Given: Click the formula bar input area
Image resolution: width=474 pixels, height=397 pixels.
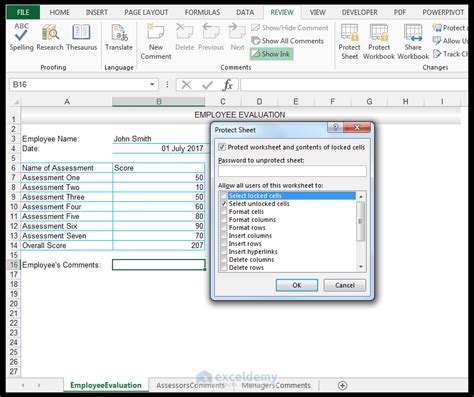Looking at the screenshot, I should [x=353, y=85].
